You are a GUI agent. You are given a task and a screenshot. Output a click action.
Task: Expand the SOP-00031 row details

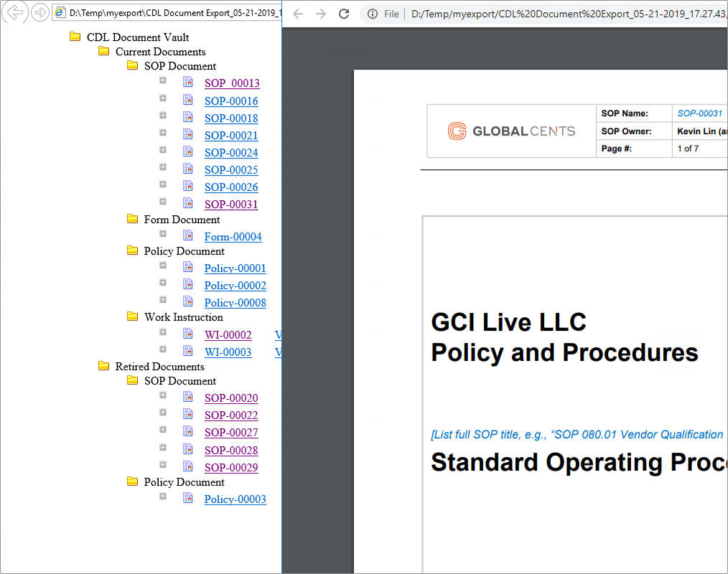(163, 201)
